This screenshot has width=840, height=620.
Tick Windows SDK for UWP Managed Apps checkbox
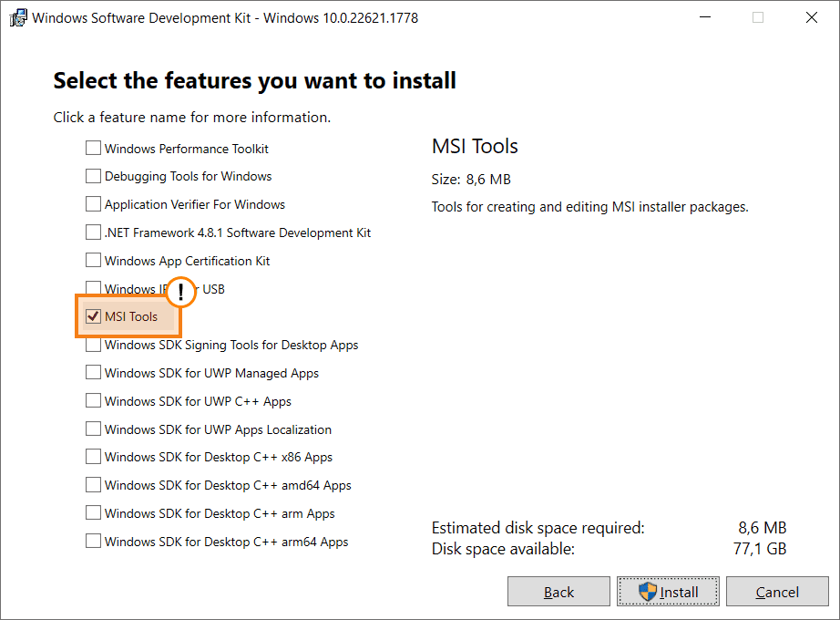pyautogui.click(x=93, y=372)
